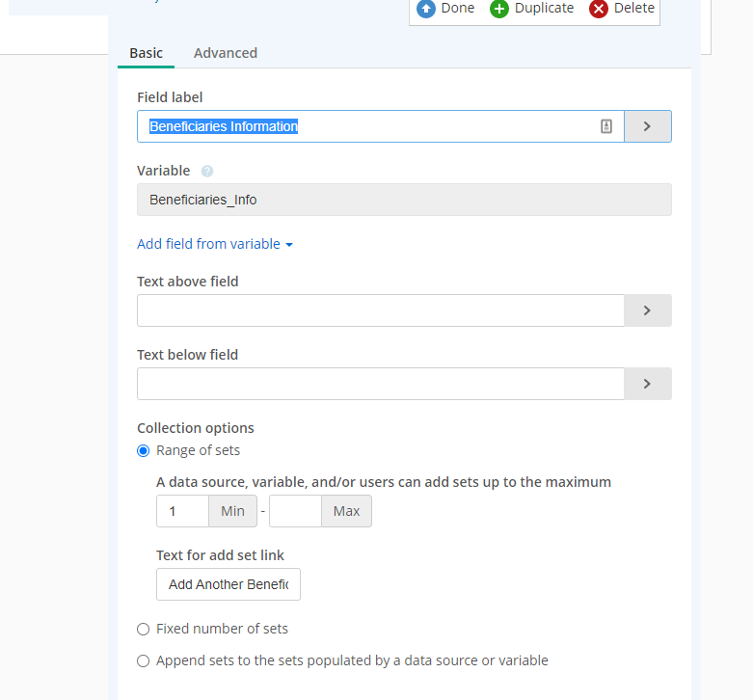The width and height of the screenshot is (753, 700).
Task: Click the blue Done arrow icon
Action: (425, 9)
